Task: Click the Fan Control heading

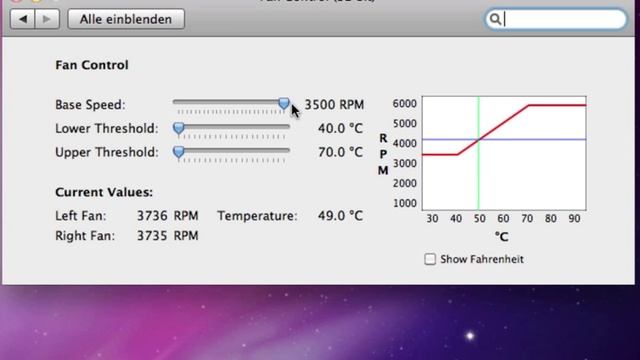Action: (x=92, y=65)
